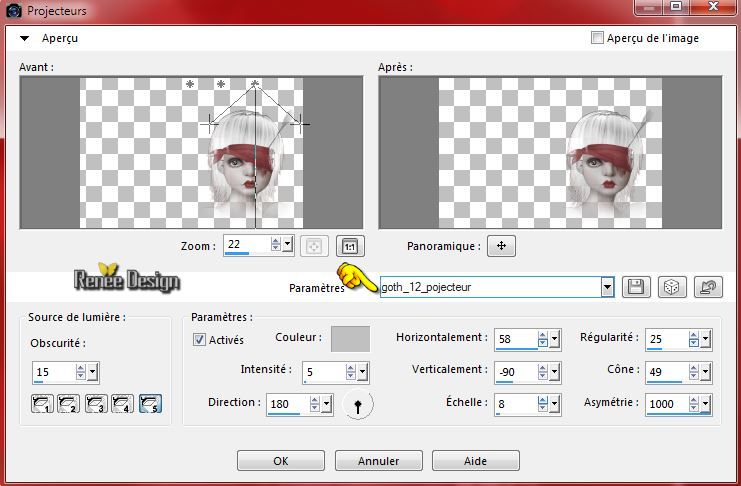The height and width of the screenshot is (486, 741).
Task: Click the Asymétrie spinner arrows
Action: click(694, 404)
